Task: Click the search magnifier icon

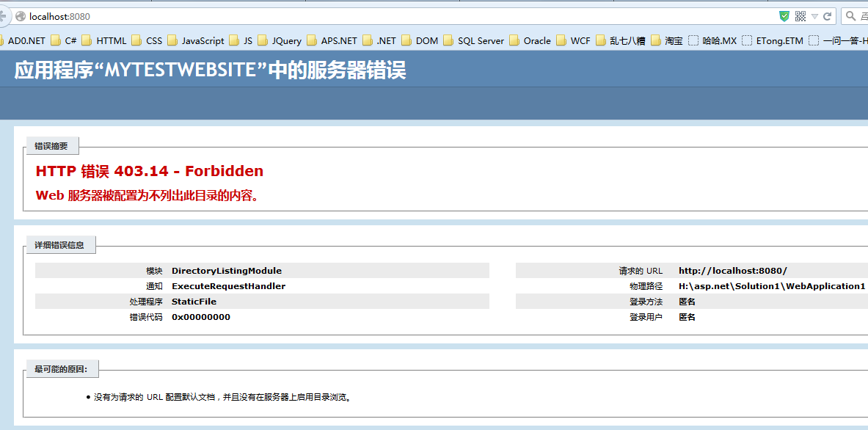Action: (850, 17)
